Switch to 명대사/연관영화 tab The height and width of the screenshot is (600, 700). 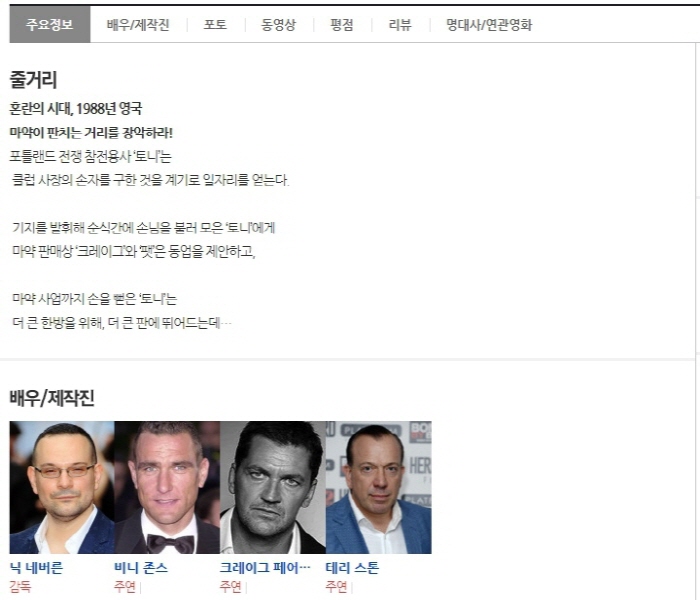(489, 25)
